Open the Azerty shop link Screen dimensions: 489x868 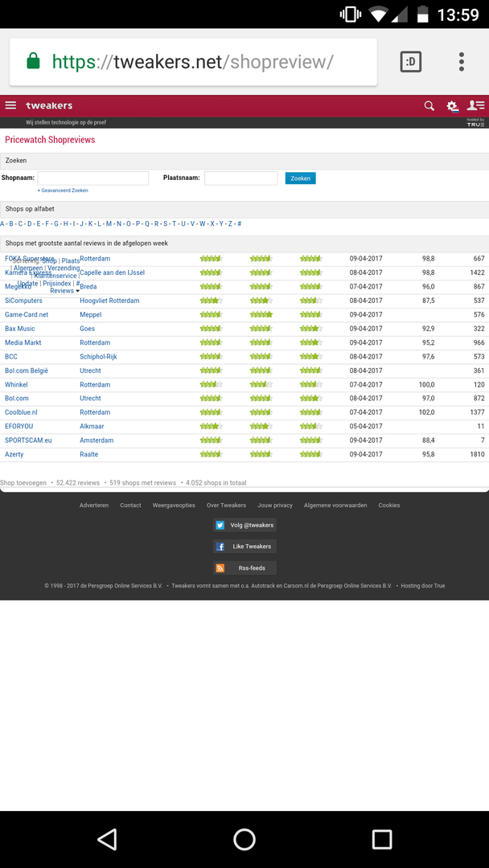coord(14,454)
